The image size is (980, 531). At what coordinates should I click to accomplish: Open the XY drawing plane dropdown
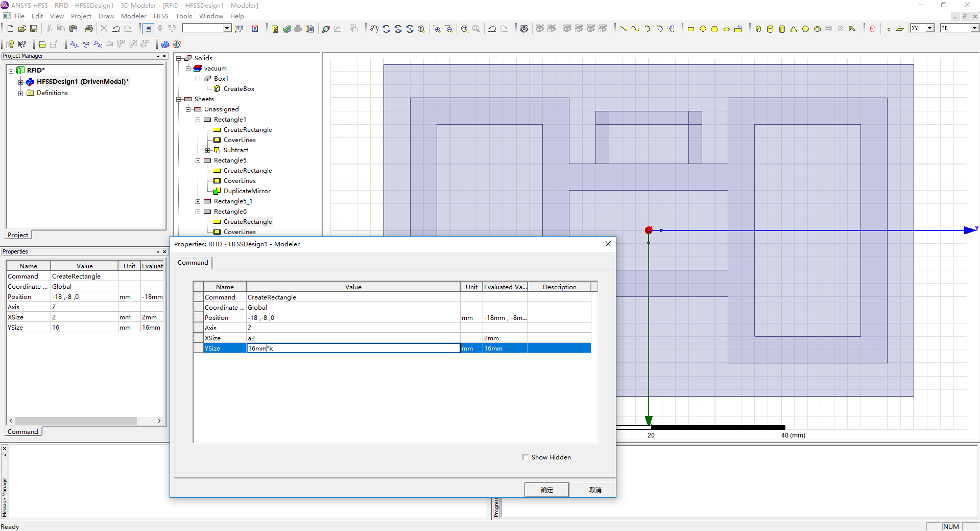(x=929, y=29)
